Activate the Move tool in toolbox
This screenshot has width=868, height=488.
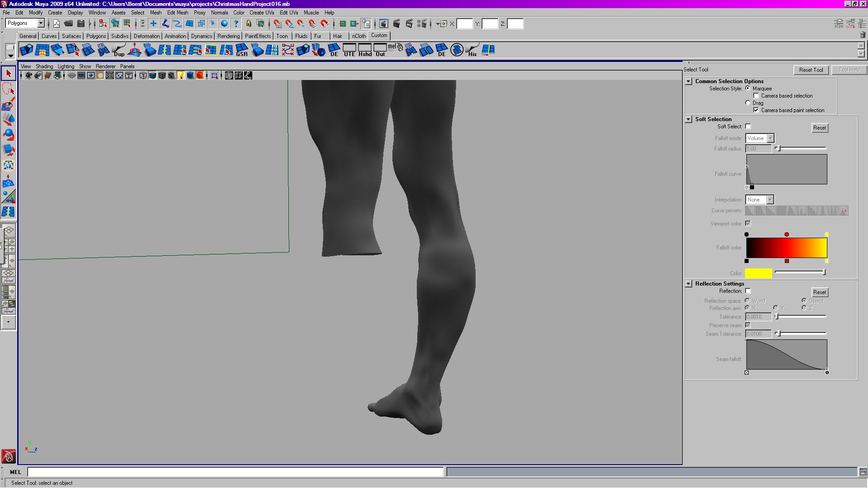pos(9,119)
